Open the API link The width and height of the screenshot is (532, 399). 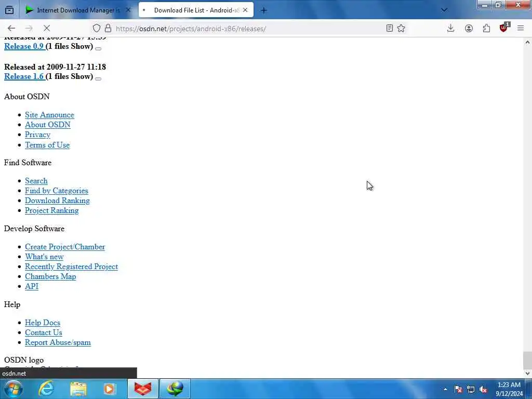coord(32,286)
